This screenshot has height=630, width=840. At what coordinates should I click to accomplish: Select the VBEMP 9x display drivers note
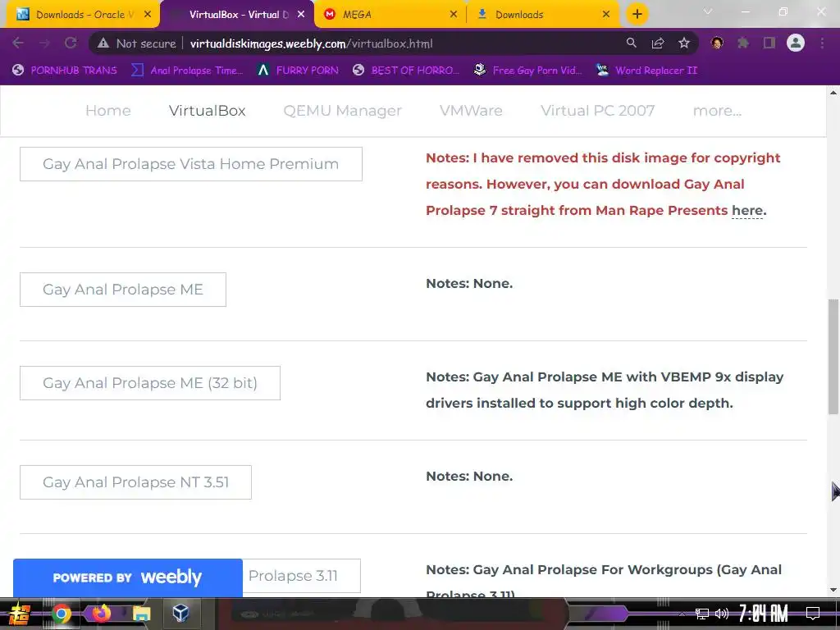tap(605, 390)
